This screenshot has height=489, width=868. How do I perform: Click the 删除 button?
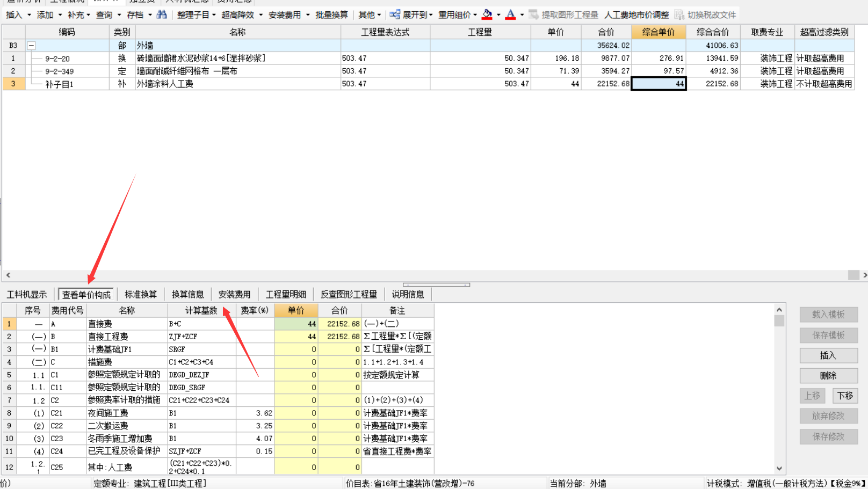pyautogui.click(x=828, y=376)
